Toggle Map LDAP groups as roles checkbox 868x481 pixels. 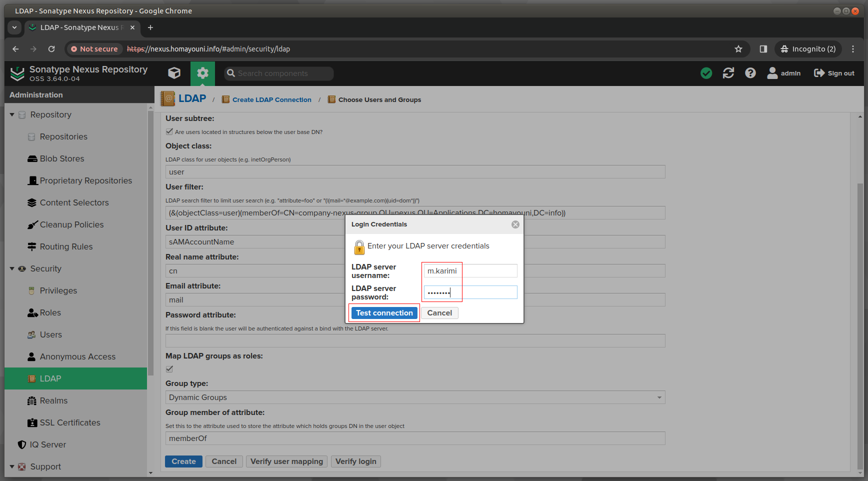[169, 369]
